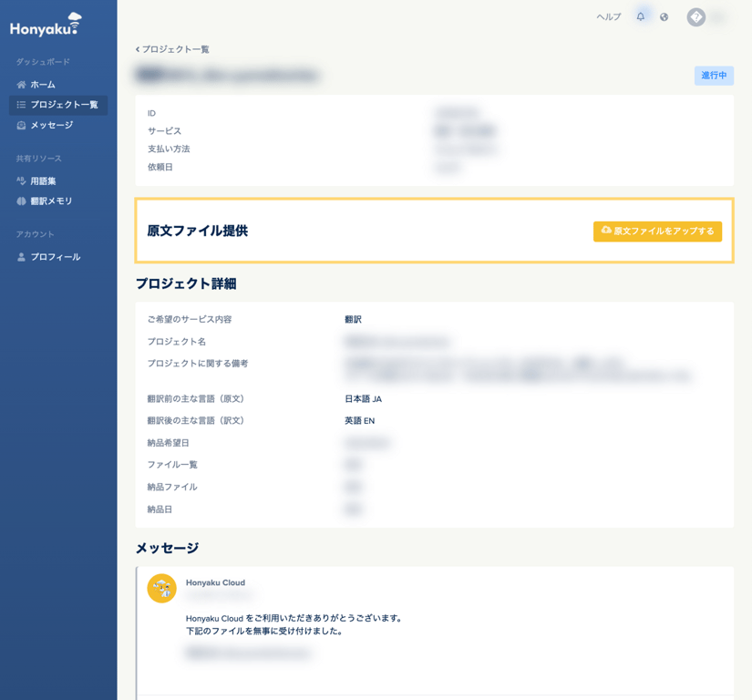This screenshot has height=700, width=752.
Task: Click the project title heading at the top
Action: pos(228,76)
